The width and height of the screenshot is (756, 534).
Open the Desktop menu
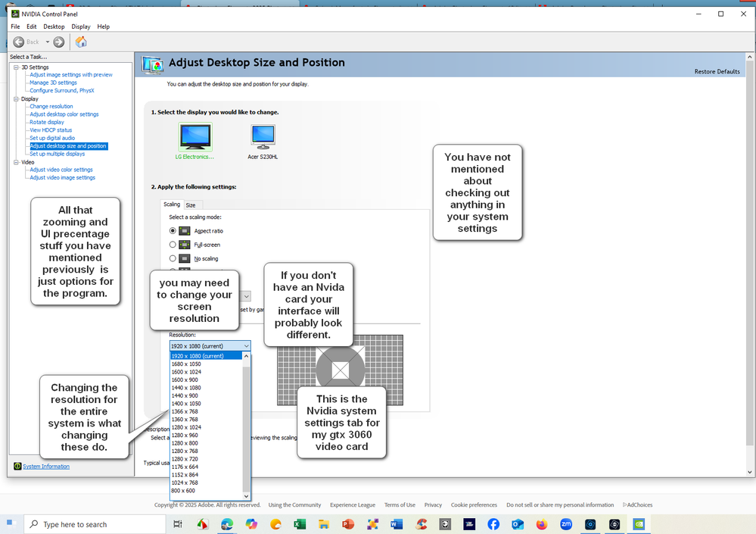54,27
